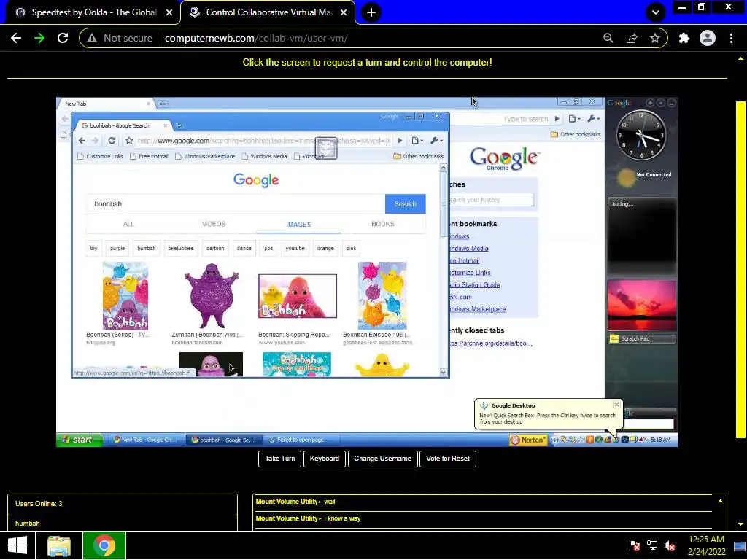Click the boohbah window vertical scrollbar

pyautogui.click(x=444, y=271)
